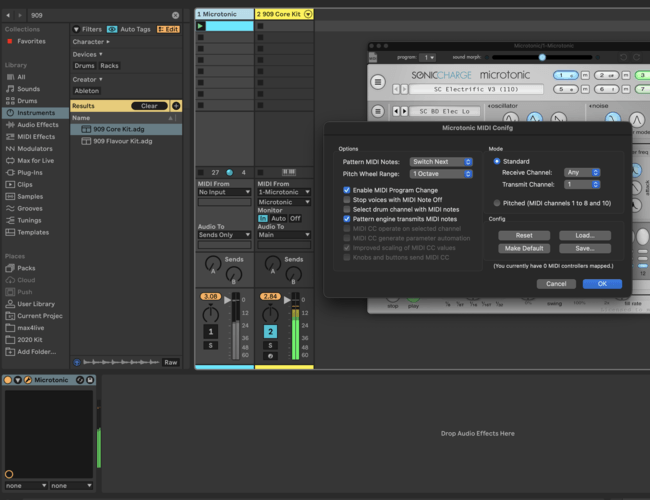Set monitor to In on track 2
Viewport: 650px width, 500px height.
(x=263, y=218)
